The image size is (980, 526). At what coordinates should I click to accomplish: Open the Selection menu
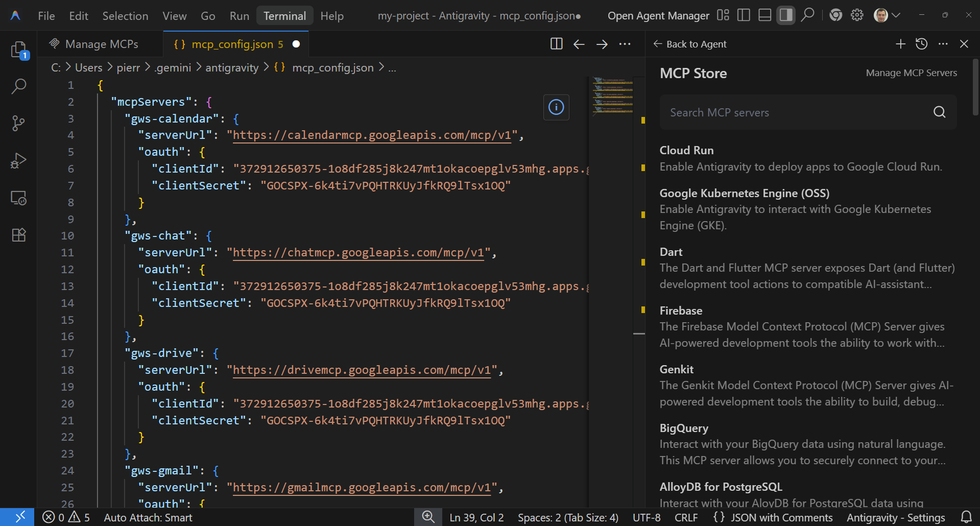[x=125, y=16]
